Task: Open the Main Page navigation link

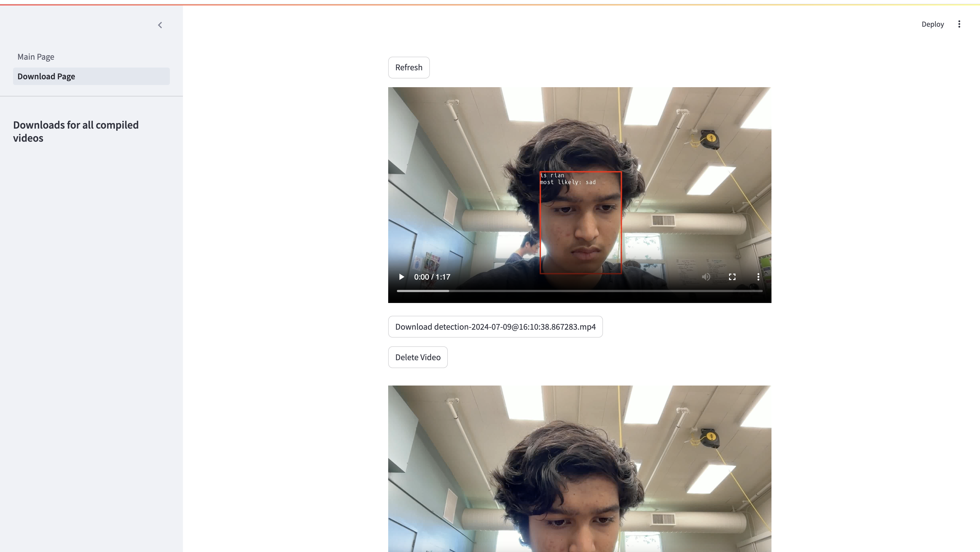Action: [x=36, y=57]
